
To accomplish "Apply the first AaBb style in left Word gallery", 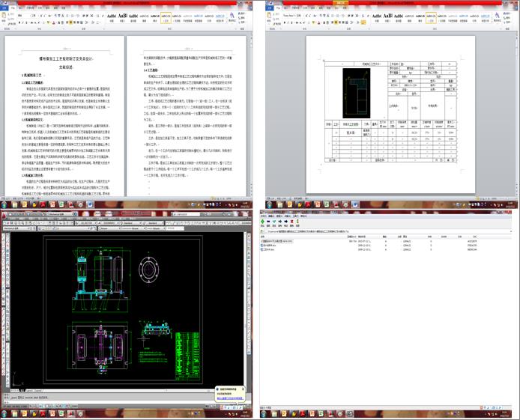I will pyautogui.click(x=112, y=18).
